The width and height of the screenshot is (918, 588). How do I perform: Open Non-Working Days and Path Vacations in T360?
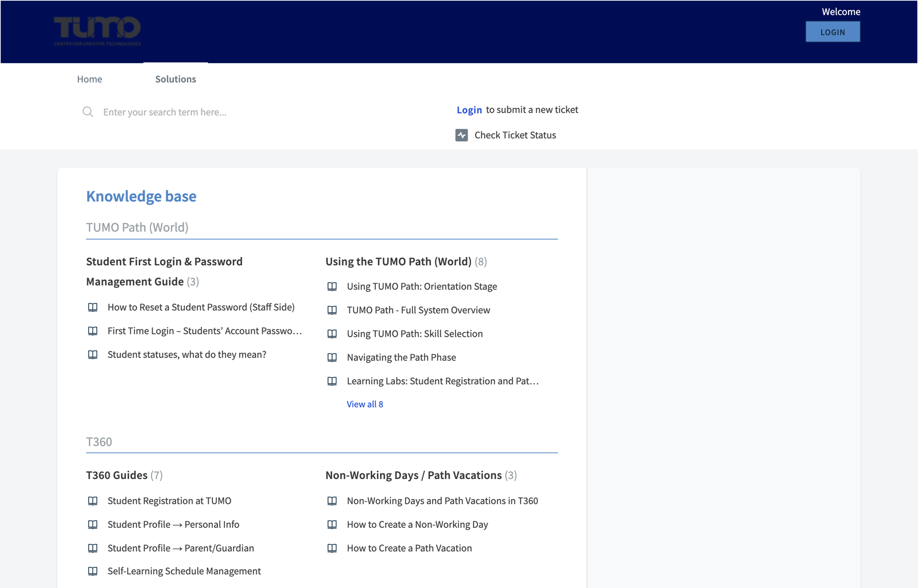[x=443, y=501]
